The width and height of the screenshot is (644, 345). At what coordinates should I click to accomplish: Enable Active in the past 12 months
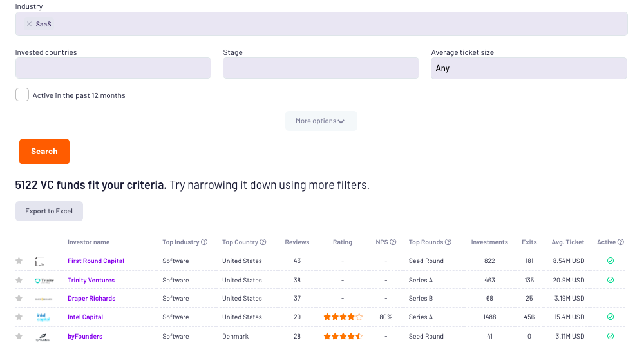pos(22,95)
